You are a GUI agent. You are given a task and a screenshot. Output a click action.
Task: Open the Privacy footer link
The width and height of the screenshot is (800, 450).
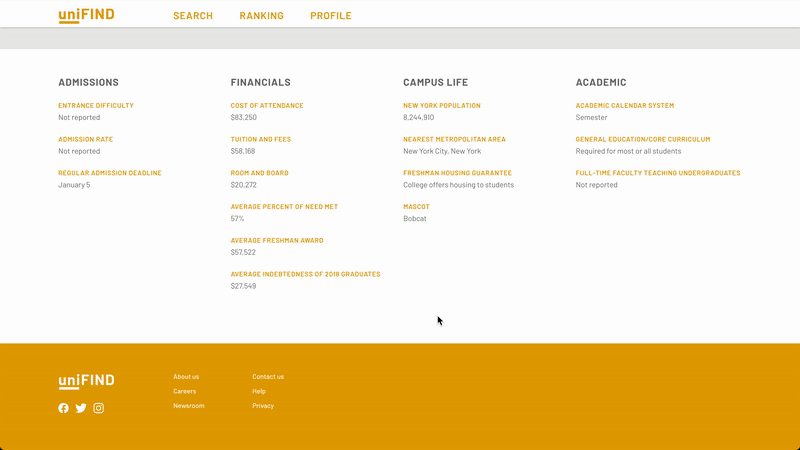[263, 406]
